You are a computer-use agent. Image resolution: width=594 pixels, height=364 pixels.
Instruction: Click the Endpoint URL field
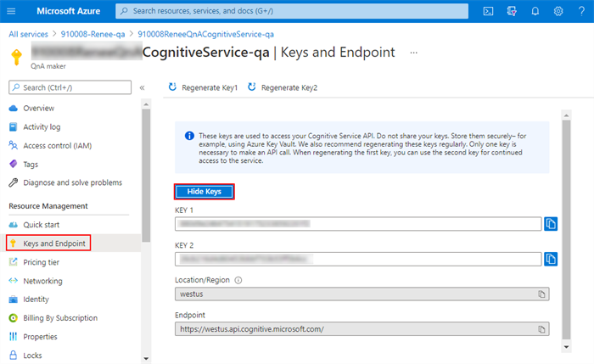361,329
